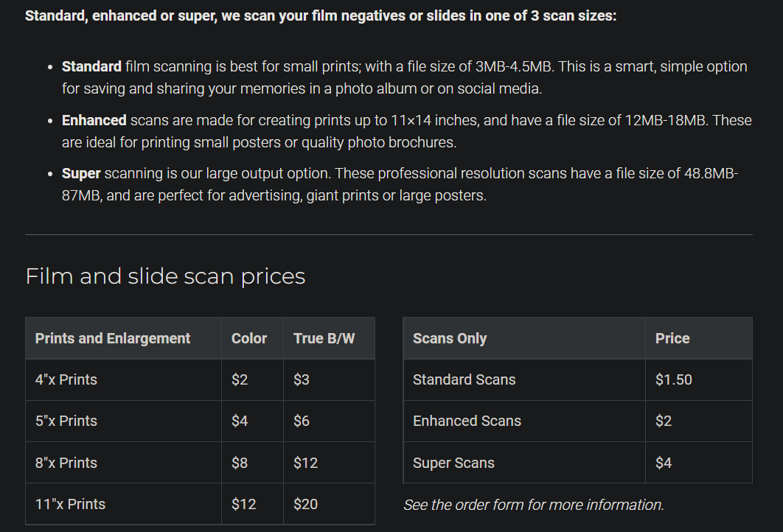Click the Scans Only table header
The width and height of the screenshot is (783, 532).
click(450, 338)
